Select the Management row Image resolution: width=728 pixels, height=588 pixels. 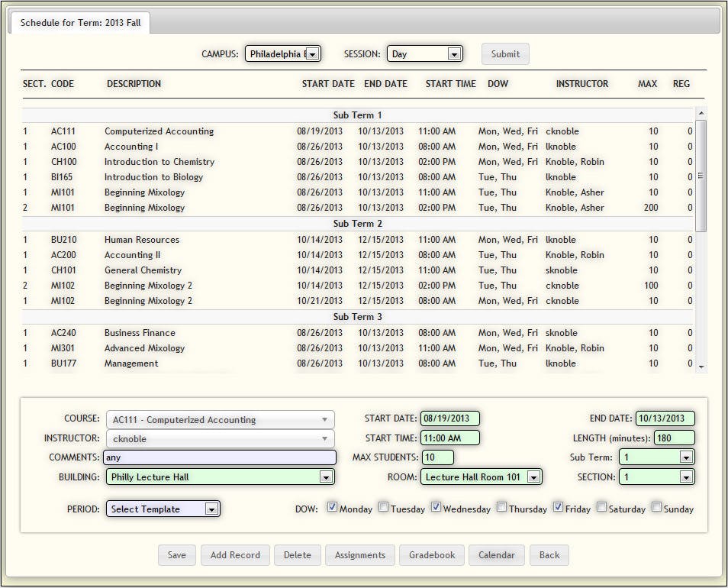click(357, 363)
